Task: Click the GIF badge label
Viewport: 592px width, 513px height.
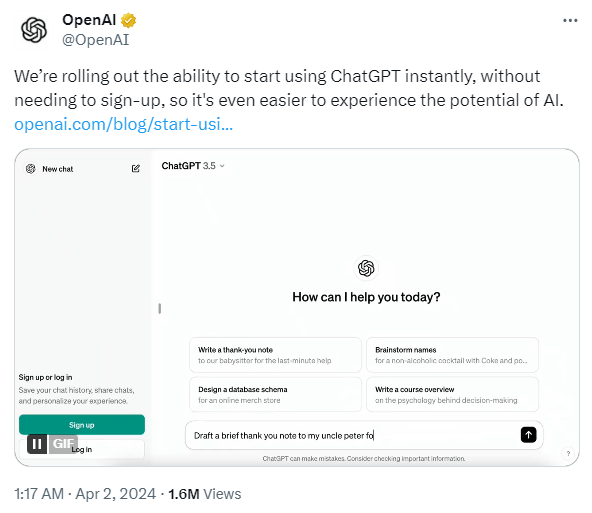Action: (x=63, y=444)
